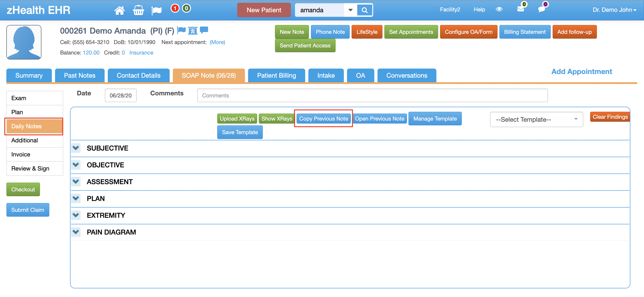Click Upload XRays

click(x=237, y=119)
